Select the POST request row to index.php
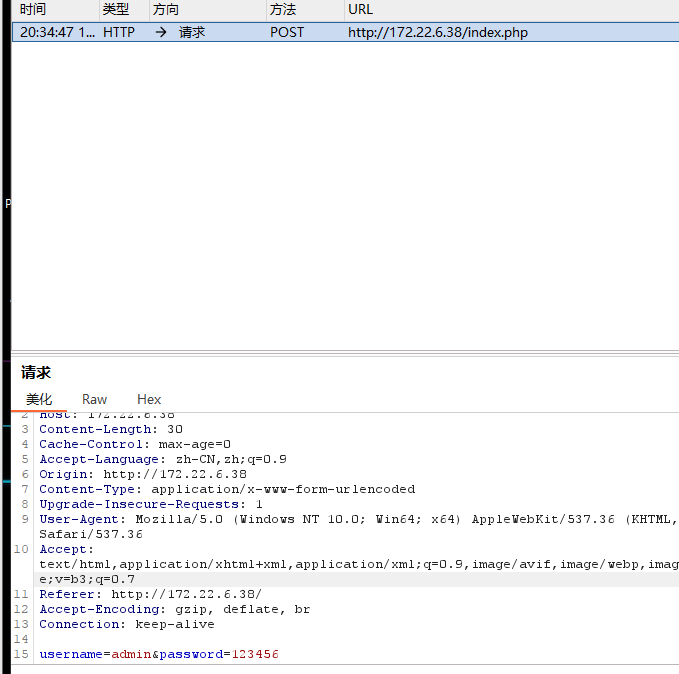Screen dimensions: 679x674 (x=346, y=32)
